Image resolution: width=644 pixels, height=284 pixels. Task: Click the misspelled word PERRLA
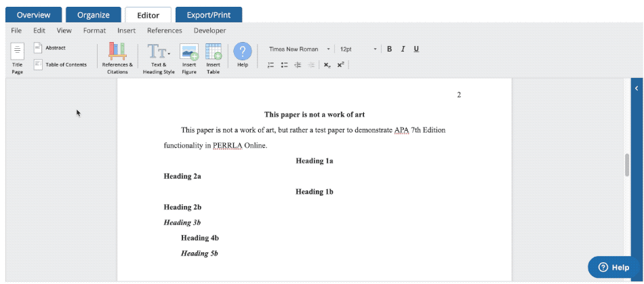pyautogui.click(x=228, y=146)
